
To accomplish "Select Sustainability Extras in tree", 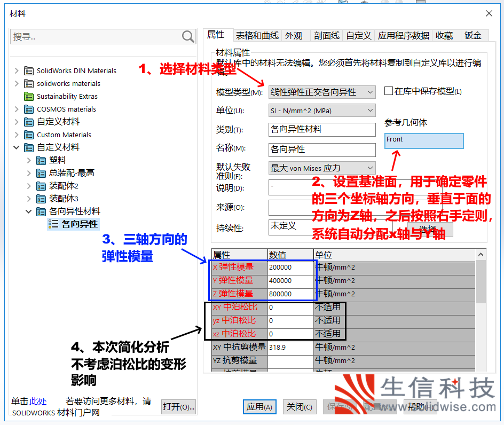I will 67,97.
